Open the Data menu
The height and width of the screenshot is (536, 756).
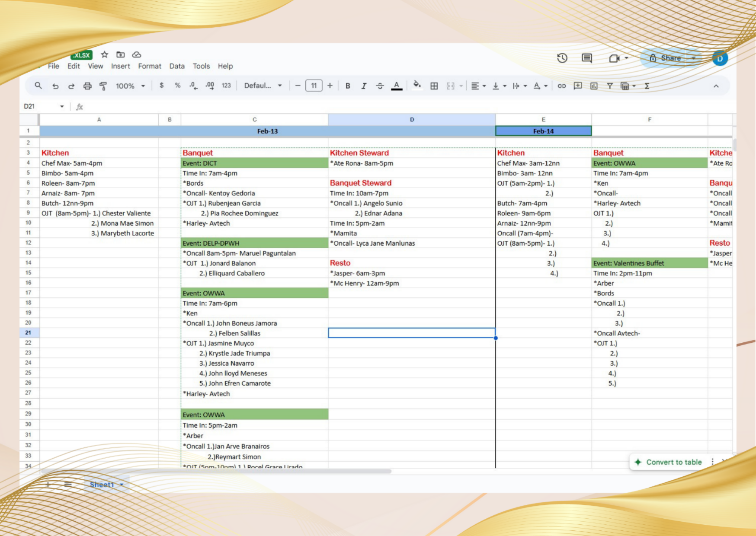[176, 66]
